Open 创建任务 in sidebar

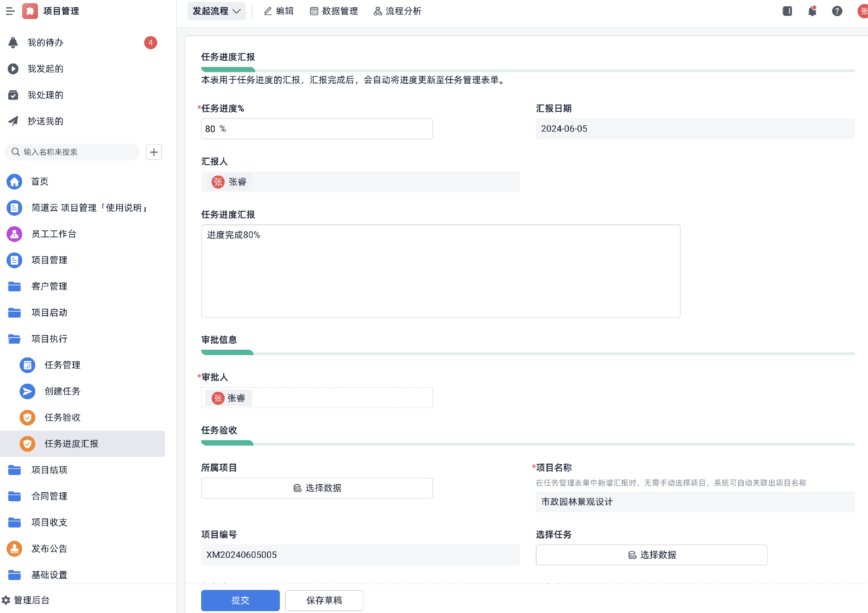pos(62,391)
